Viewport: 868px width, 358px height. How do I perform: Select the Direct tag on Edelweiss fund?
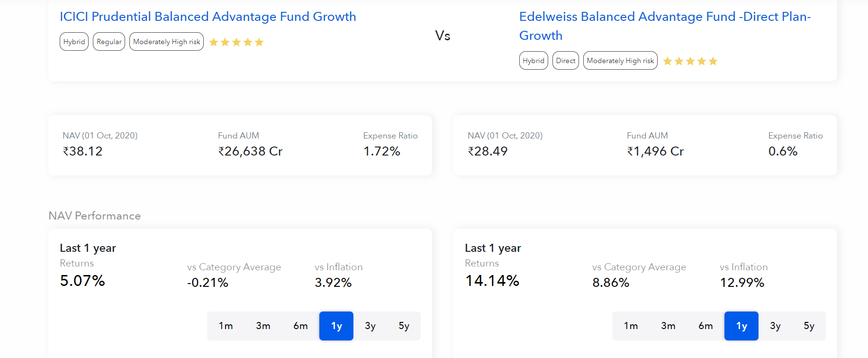pos(565,60)
